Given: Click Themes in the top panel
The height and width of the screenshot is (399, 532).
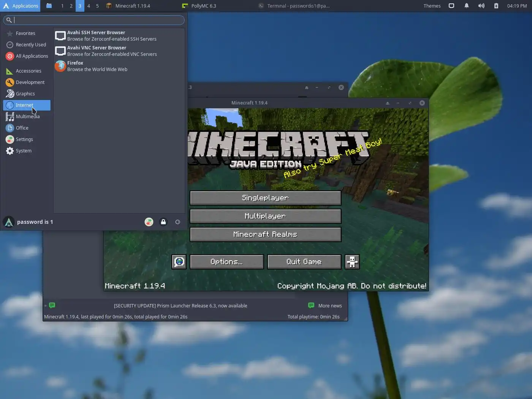Looking at the screenshot, I should 432,6.
